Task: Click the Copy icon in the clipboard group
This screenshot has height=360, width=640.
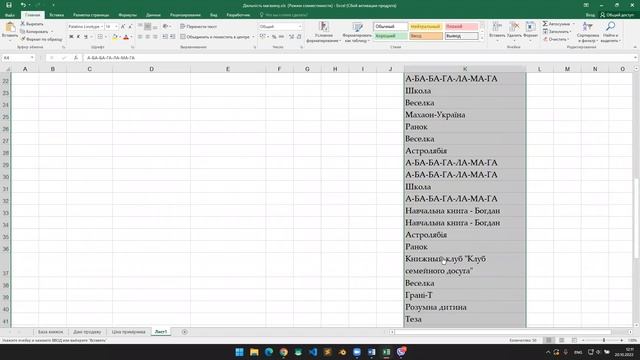Action: (x=23, y=31)
